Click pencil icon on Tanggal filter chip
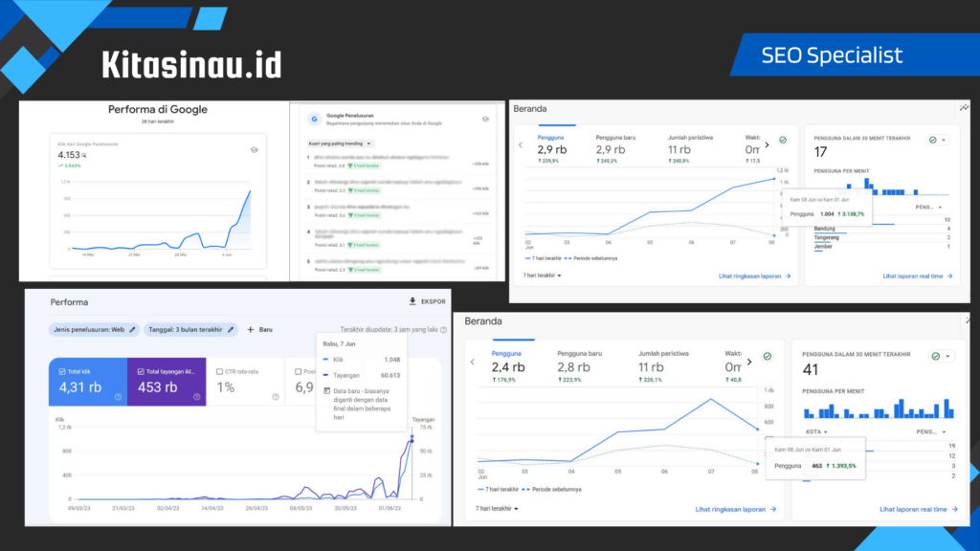The height and width of the screenshot is (551, 980). pyautogui.click(x=231, y=329)
